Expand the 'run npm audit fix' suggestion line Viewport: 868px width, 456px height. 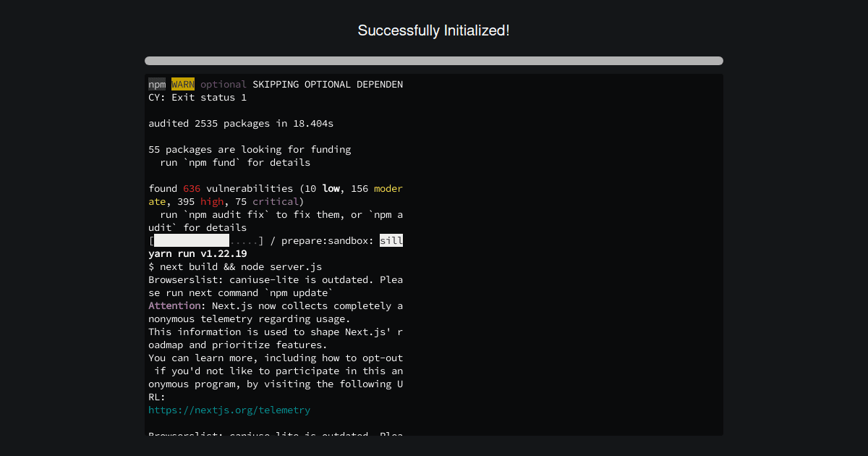(x=276, y=214)
